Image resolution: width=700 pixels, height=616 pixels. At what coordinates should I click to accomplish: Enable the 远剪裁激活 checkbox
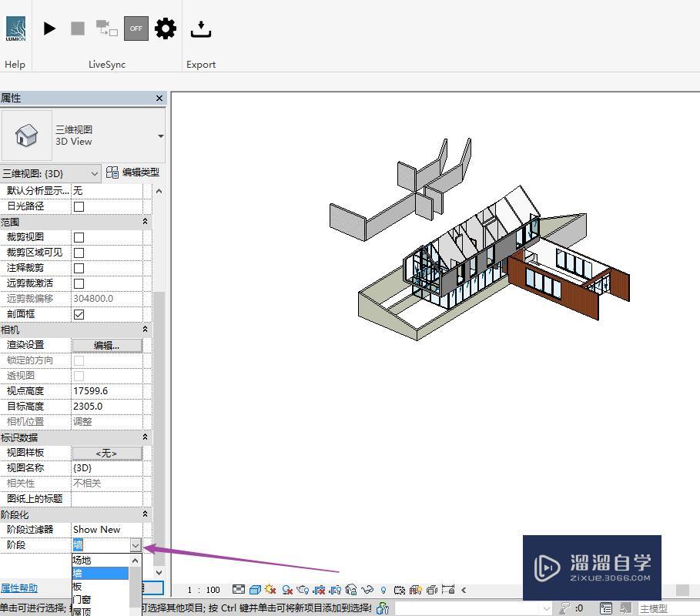(x=79, y=284)
